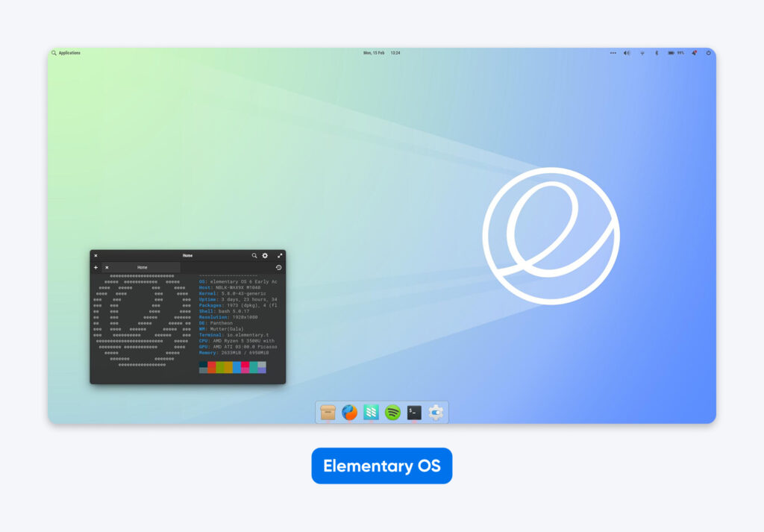Viewport: 764px width, 532px height.
Task: Open System Settings from the dock
Action: pos(434,411)
